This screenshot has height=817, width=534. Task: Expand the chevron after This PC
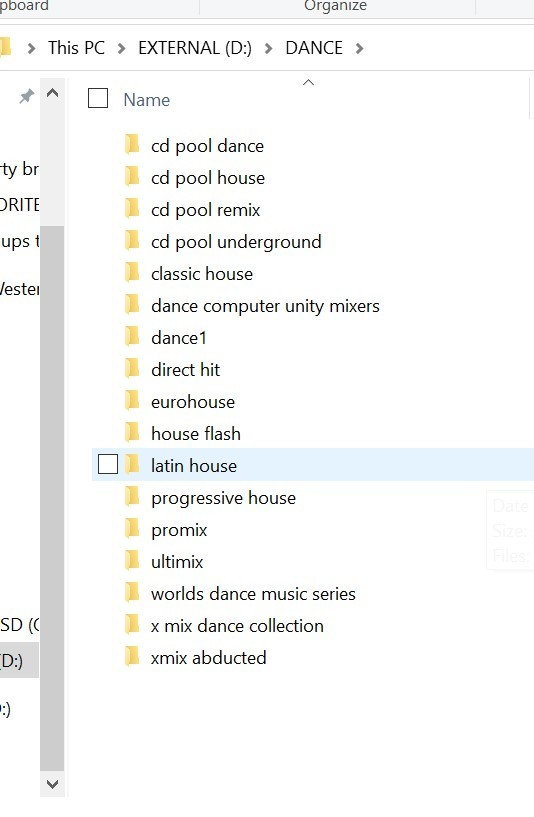121,48
